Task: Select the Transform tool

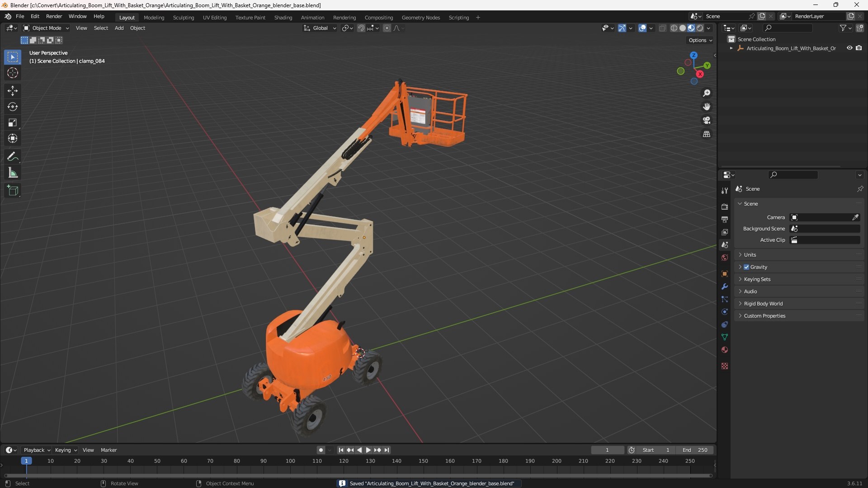Action: pyautogui.click(x=13, y=138)
